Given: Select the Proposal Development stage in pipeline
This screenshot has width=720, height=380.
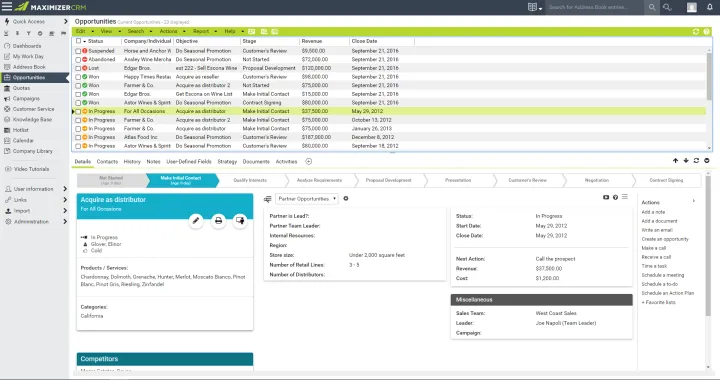Looking at the screenshot, I should point(388,180).
